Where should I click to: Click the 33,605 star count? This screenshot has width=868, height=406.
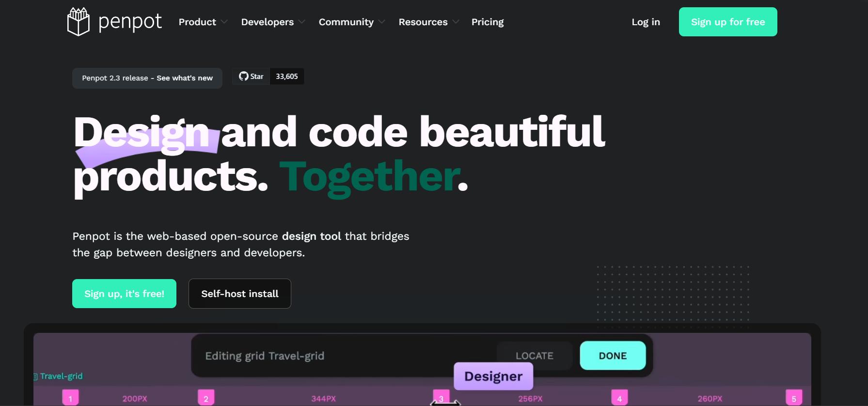[x=287, y=77]
